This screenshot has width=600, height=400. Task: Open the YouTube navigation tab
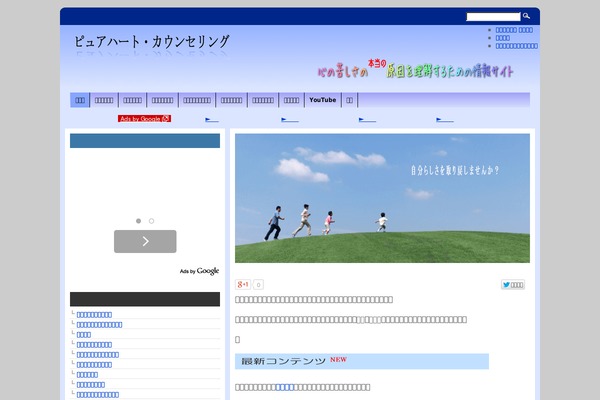tap(322, 100)
